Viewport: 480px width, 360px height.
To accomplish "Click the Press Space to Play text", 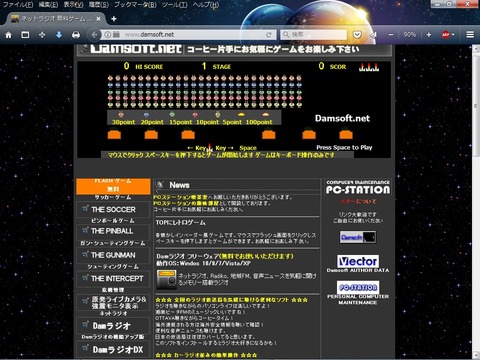I will (344, 147).
